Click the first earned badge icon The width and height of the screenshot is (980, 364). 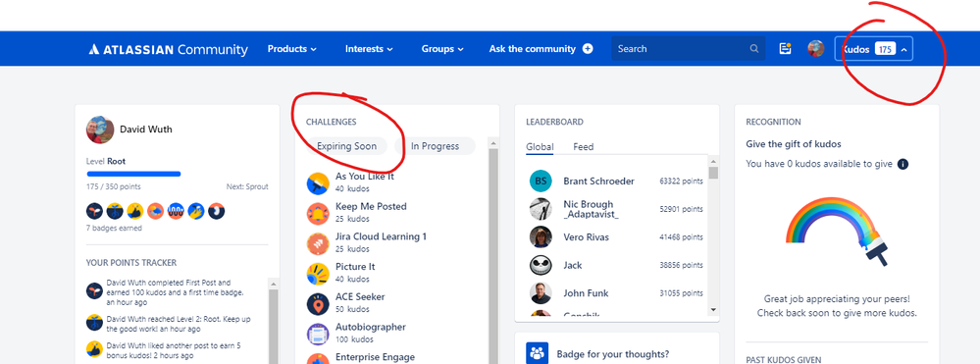coord(94,211)
